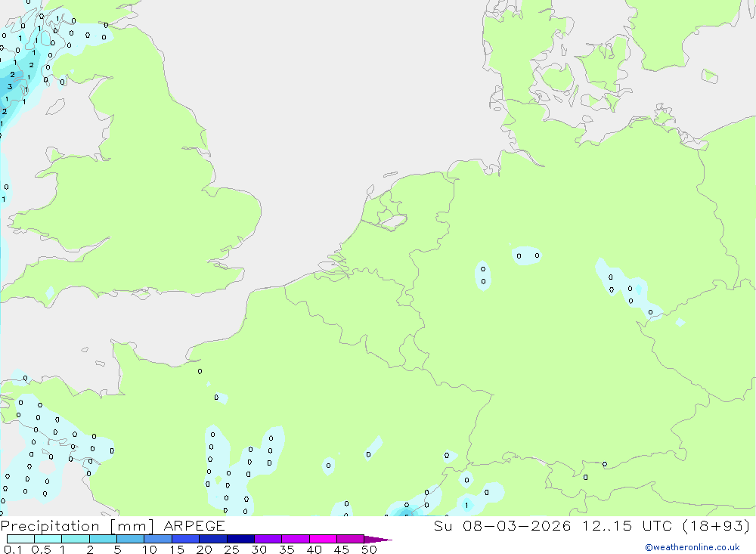Image resolution: width=756 pixels, height=554 pixels.
Task: Click the purple arrow tip of the legend
Action: click(377, 540)
